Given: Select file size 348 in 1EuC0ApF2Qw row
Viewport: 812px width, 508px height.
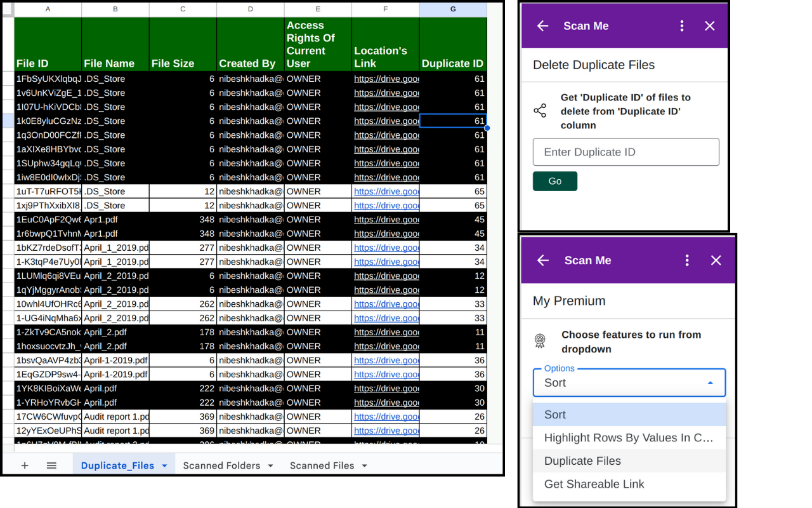Looking at the screenshot, I should [x=183, y=219].
